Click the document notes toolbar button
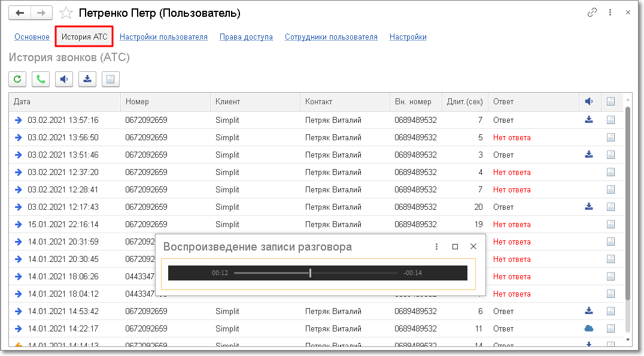The width and height of the screenshot is (644, 356). tap(111, 79)
